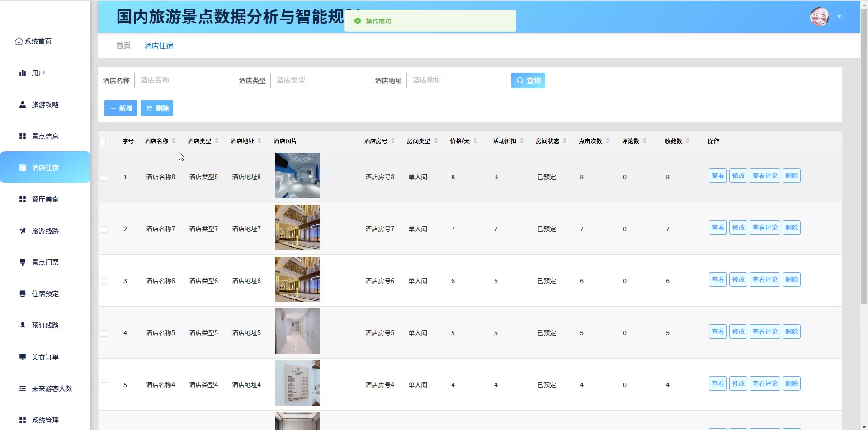Click the list icon for 未来游客人数
This screenshot has width=868, height=430.
click(x=22, y=388)
